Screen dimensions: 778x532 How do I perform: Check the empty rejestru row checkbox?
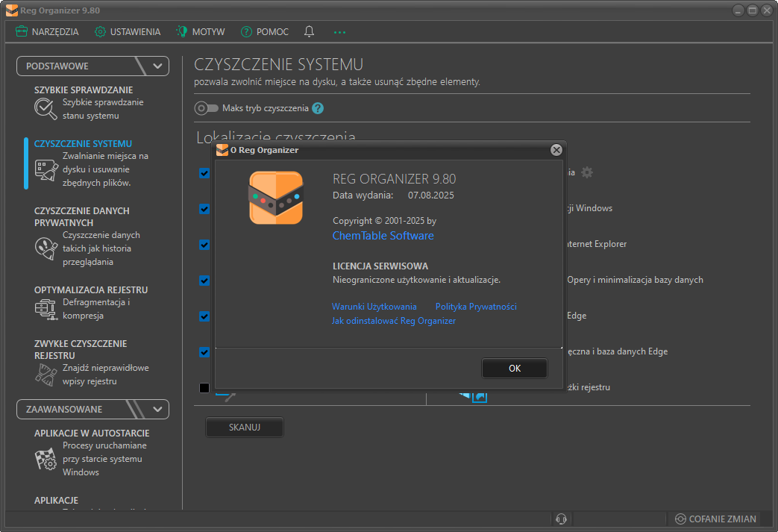(204, 387)
